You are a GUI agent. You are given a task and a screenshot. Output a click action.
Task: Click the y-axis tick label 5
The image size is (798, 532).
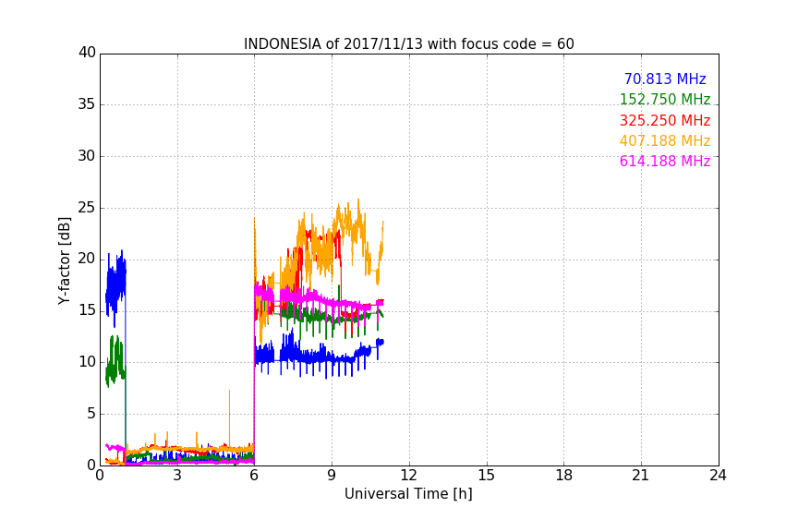91,414
